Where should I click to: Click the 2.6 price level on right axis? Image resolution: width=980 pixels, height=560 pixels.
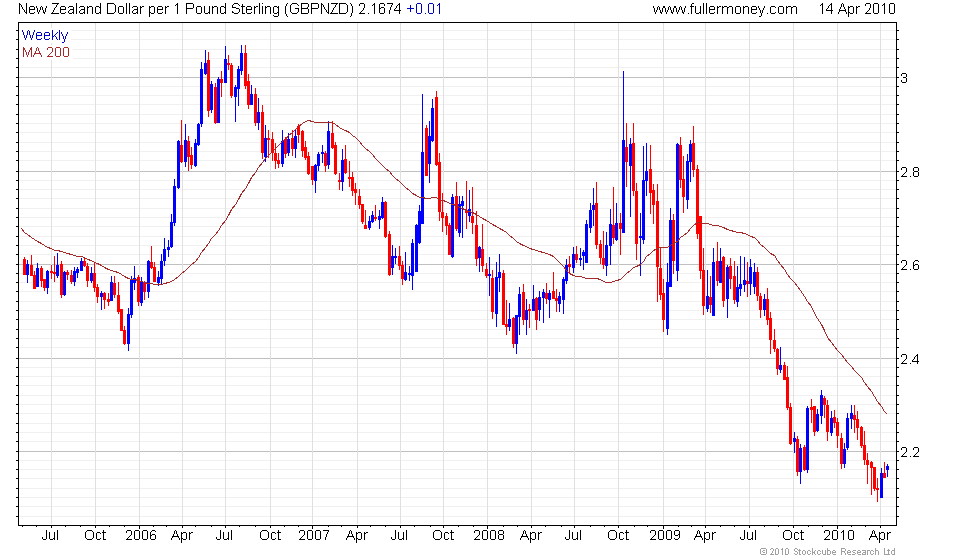[x=909, y=265]
